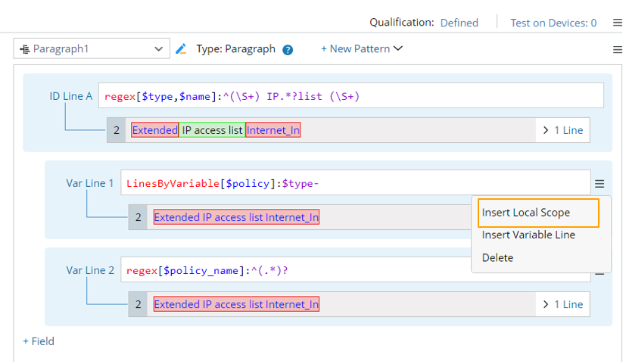Click the pencil edit icon beside Paragraph1
This screenshot has height=364, width=626.
pyautogui.click(x=181, y=49)
